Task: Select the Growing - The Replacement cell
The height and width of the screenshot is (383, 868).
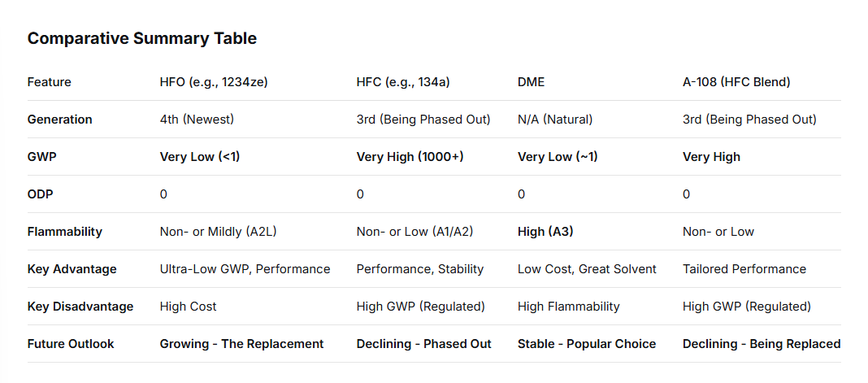Action: [241, 344]
